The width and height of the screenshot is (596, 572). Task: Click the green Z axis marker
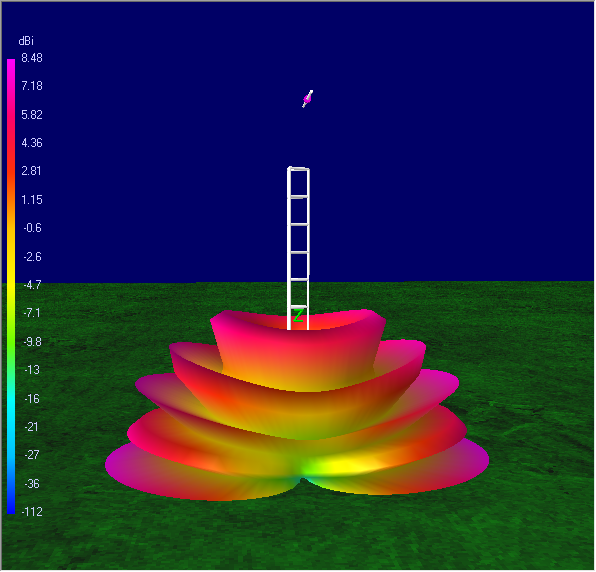coord(298,315)
